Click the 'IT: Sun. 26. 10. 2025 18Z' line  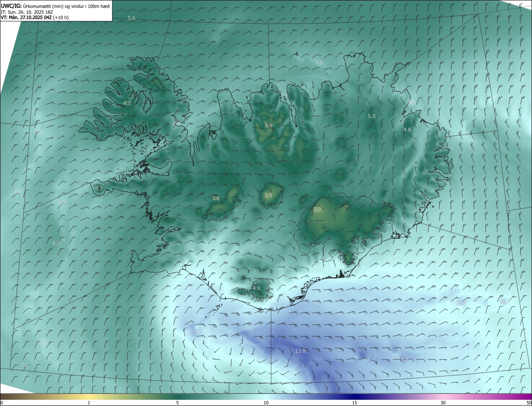pos(27,12)
